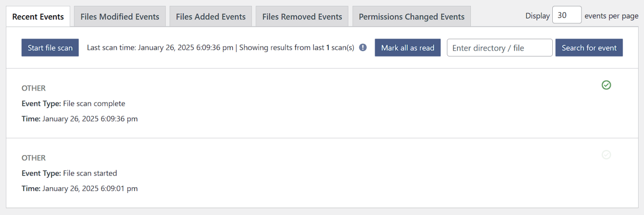The width and height of the screenshot is (644, 215).
Task: Click the events per page number box
Action: 567,15
